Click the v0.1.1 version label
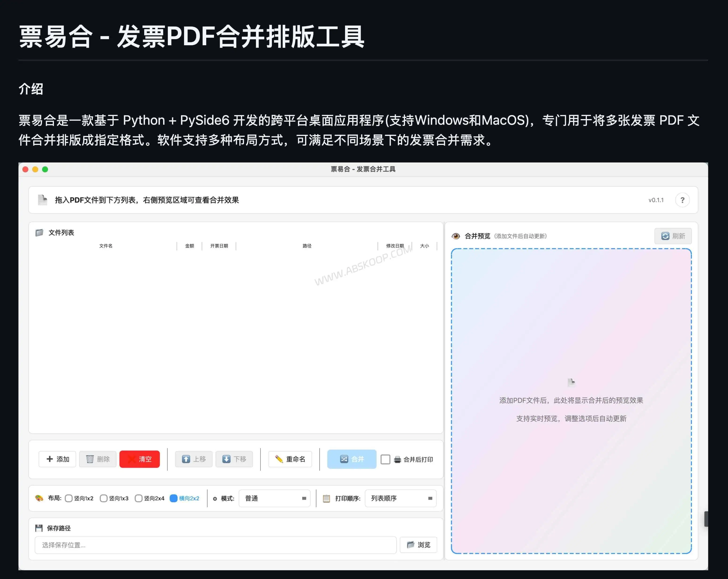Screen dimensions: 728x579 [x=656, y=200]
